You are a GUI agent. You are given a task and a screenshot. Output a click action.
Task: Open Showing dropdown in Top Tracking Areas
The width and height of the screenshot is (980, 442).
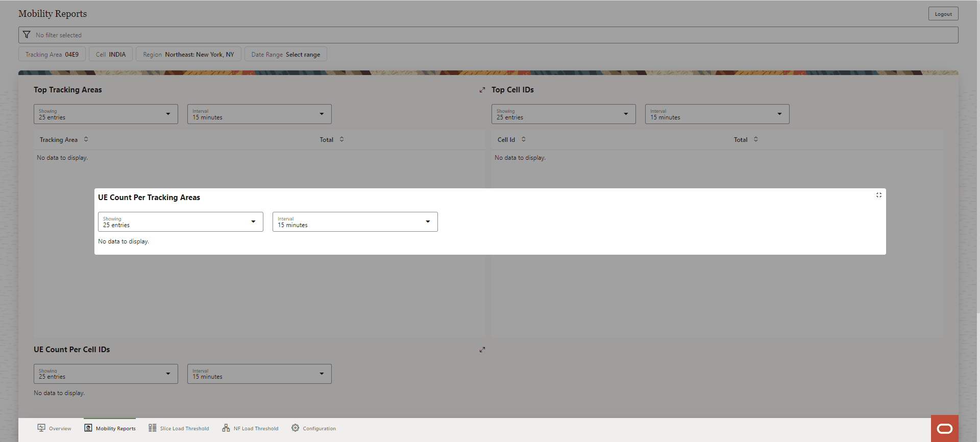(x=106, y=114)
